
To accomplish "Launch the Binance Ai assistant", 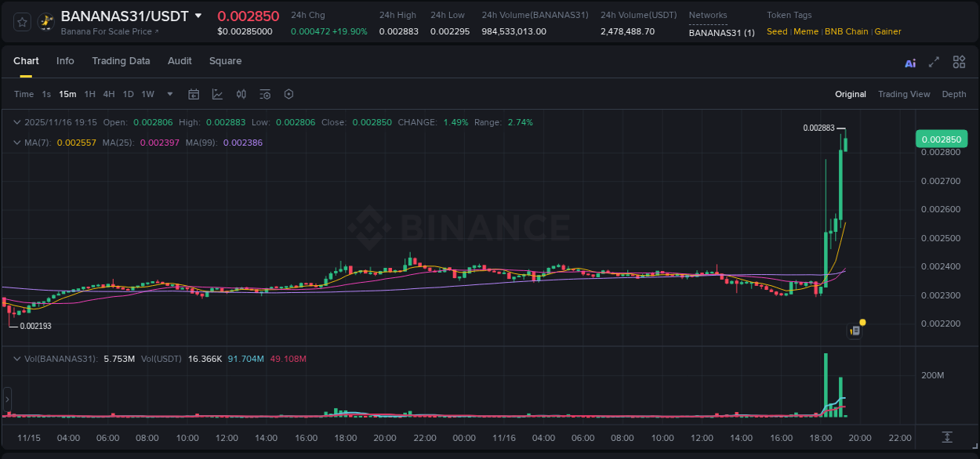I will pyautogui.click(x=910, y=62).
